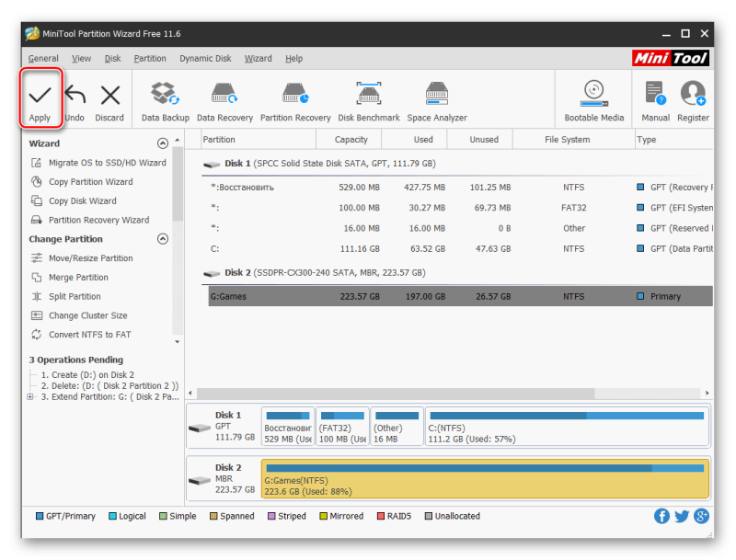Open Change Cluster Size
The width and height of the screenshot is (736, 560).
coord(79,315)
